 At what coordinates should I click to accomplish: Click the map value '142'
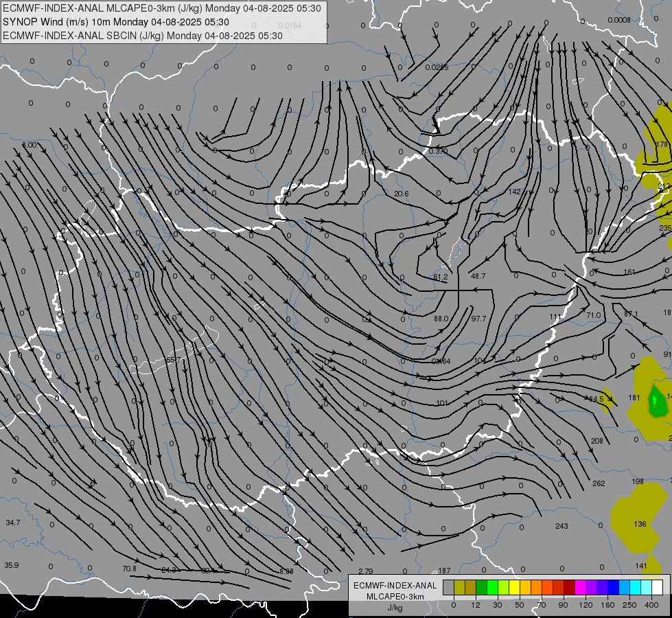coord(514,192)
